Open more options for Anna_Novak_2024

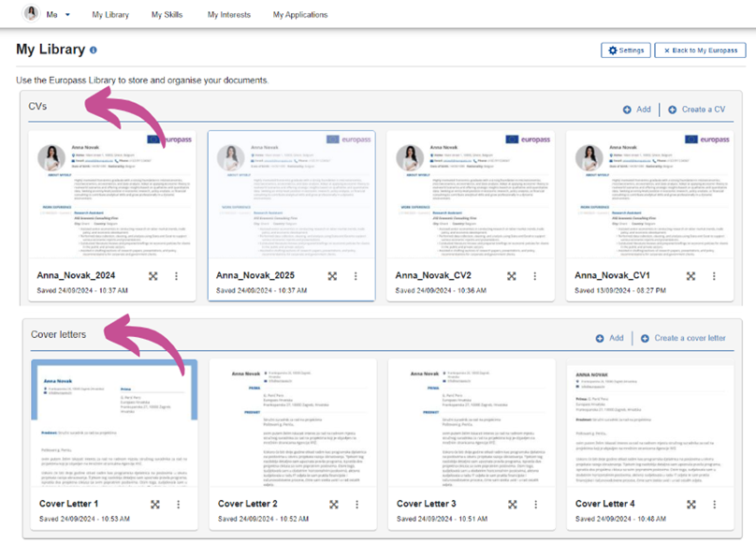176,276
